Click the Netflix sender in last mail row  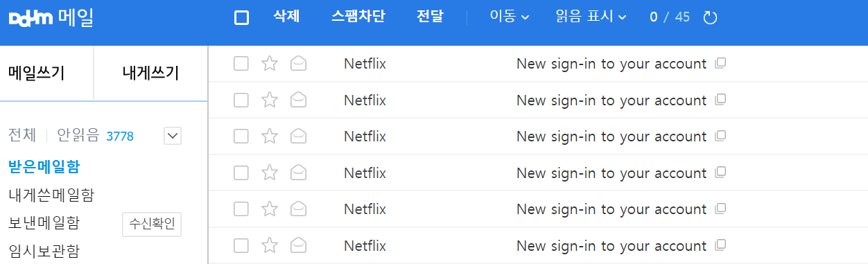(365, 245)
